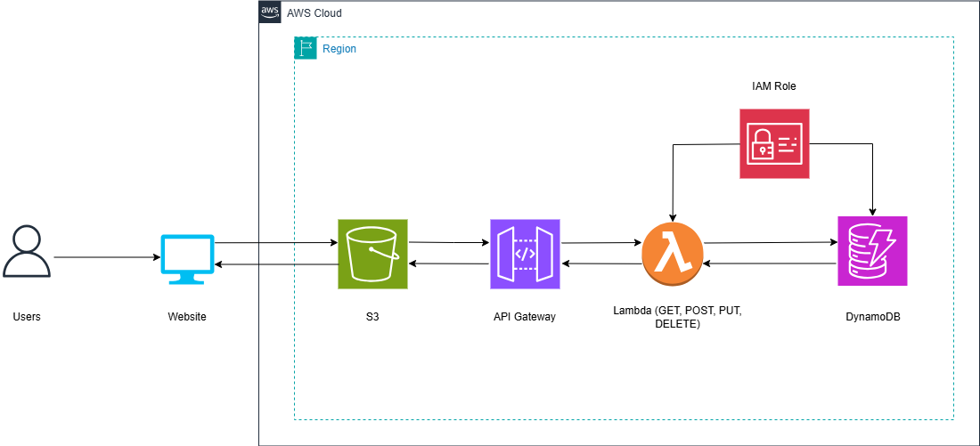Click the red IAM Role icon
Screen dimensions: 980x446
[x=774, y=143]
